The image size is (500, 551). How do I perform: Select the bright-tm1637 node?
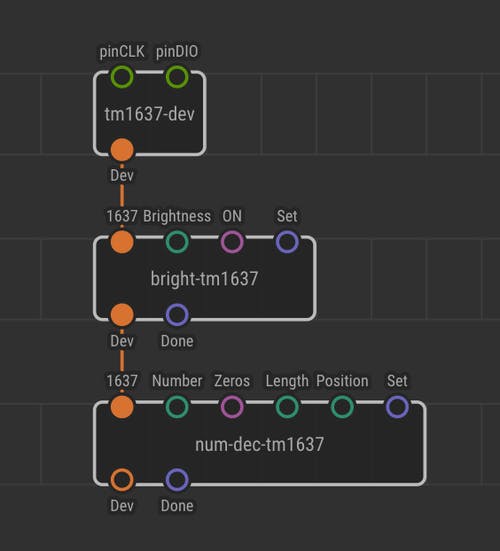click(x=205, y=279)
